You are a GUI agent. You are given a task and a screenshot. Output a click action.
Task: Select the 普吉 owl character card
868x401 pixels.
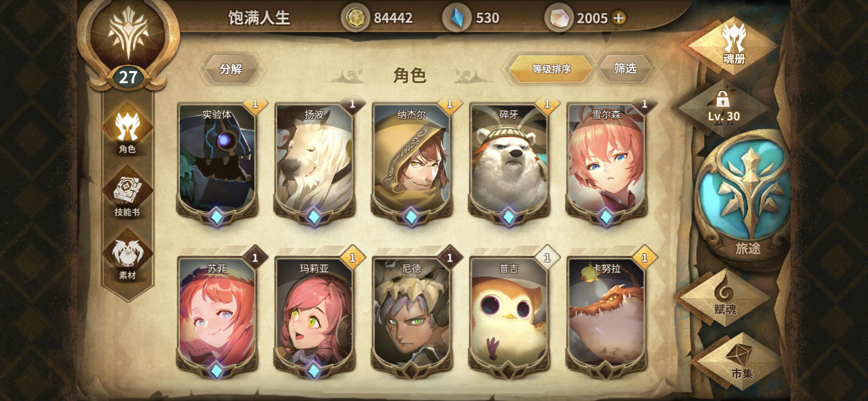coord(509,316)
